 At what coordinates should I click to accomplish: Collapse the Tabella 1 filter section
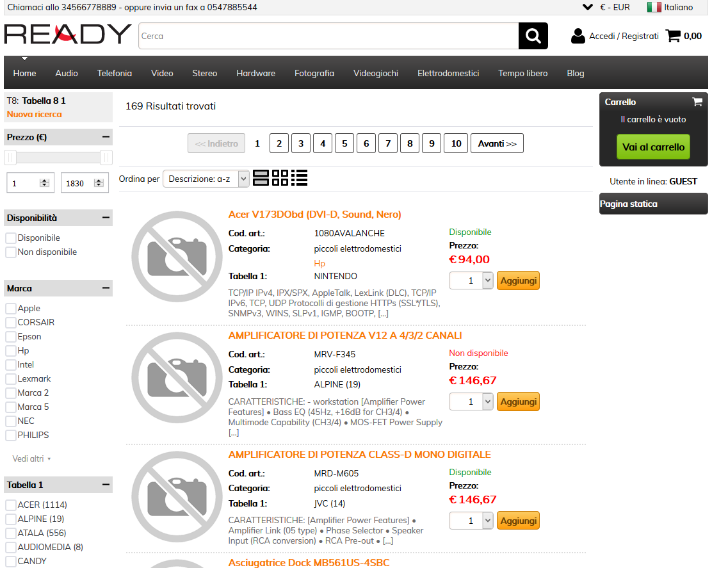tap(106, 485)
